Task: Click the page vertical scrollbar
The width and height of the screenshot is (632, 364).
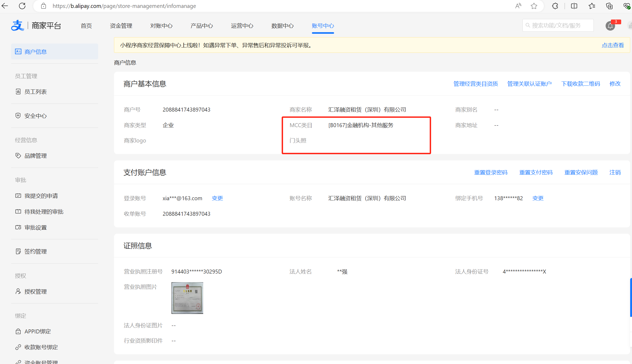Action: point(631,297)
